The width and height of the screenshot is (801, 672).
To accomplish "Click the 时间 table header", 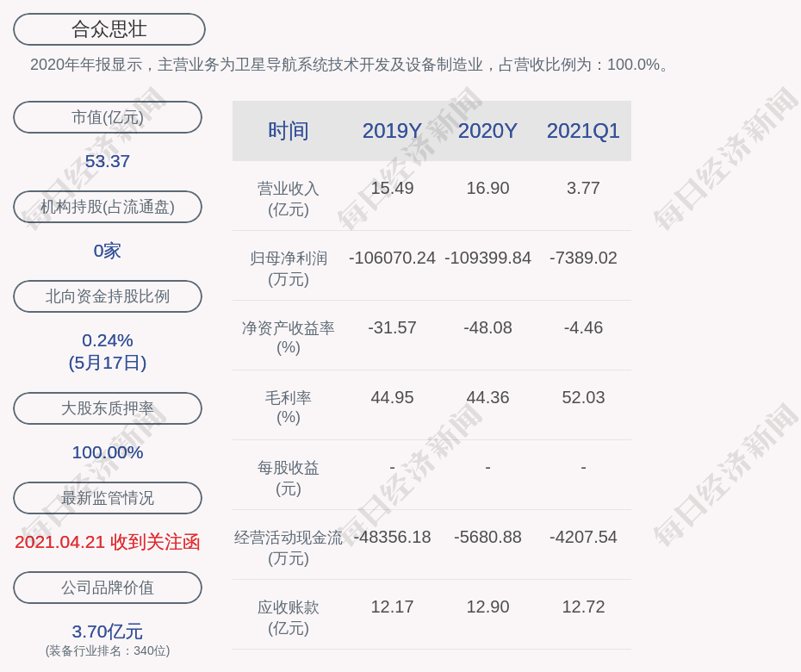I will pos(289,131).
